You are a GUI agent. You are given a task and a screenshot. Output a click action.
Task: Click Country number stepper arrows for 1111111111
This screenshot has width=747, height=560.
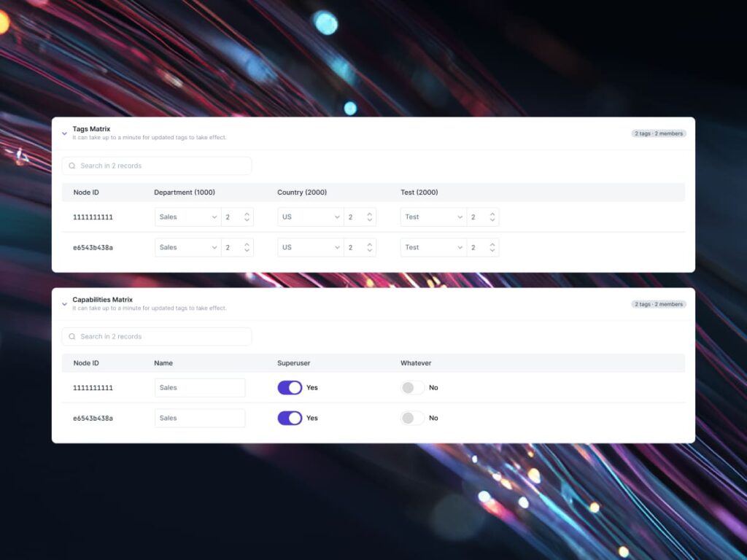point(370,217)
